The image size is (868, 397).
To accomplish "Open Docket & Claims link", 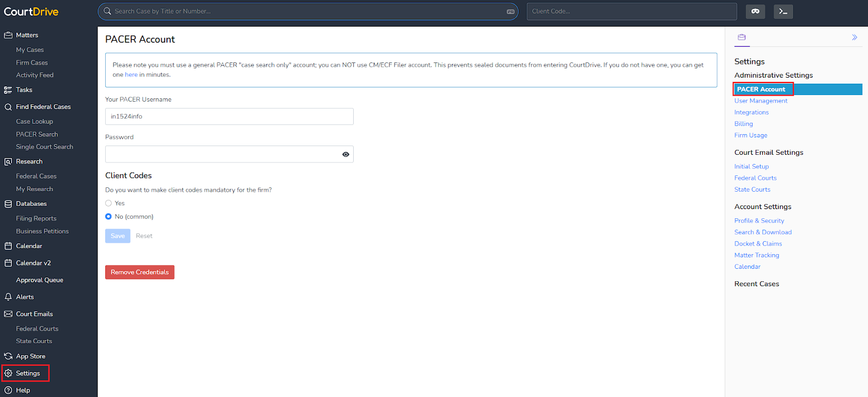I will (x=758, y=244).
